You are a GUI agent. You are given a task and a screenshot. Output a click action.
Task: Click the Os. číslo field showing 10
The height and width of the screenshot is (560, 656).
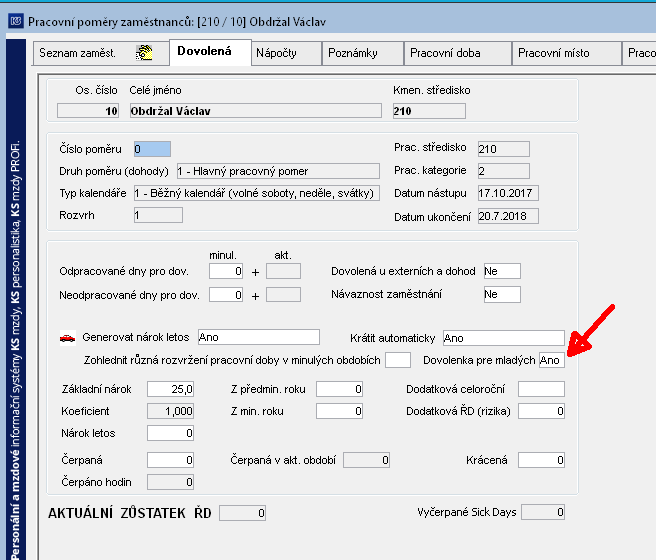88,111
